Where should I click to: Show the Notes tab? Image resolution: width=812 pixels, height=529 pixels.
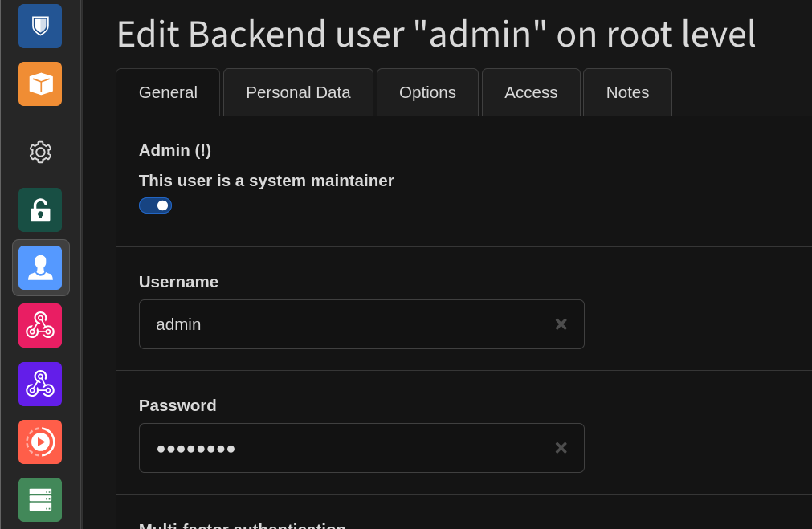tap(627, 92)
